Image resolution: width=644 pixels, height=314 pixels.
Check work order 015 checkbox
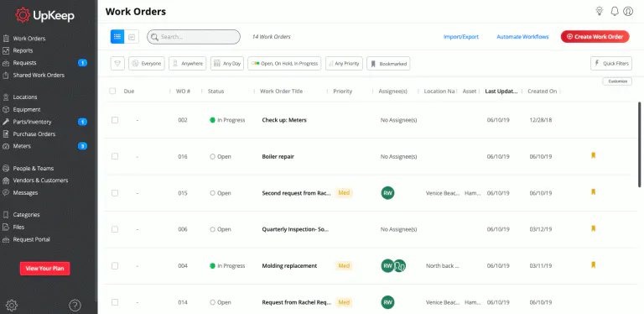(x=115, y=193)
